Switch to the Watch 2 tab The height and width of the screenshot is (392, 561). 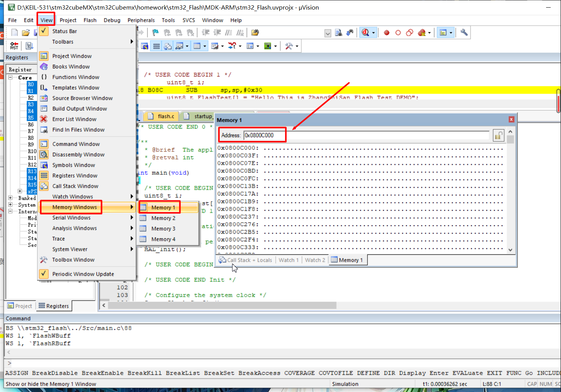pyautogui.click(x=315, y=260)
